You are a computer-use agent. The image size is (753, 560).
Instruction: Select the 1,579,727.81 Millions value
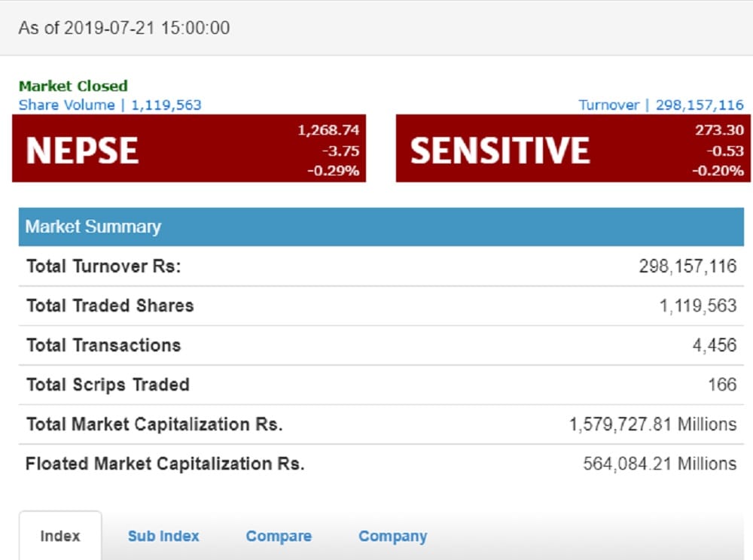653,425
